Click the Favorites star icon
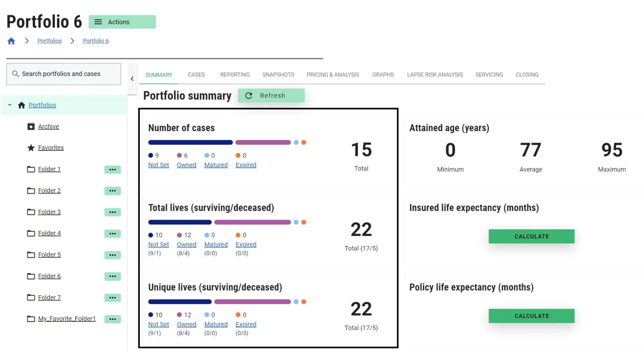 click(31, 148)
